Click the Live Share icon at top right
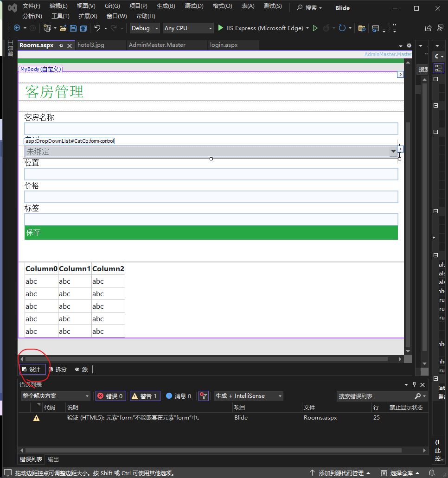 428,28
